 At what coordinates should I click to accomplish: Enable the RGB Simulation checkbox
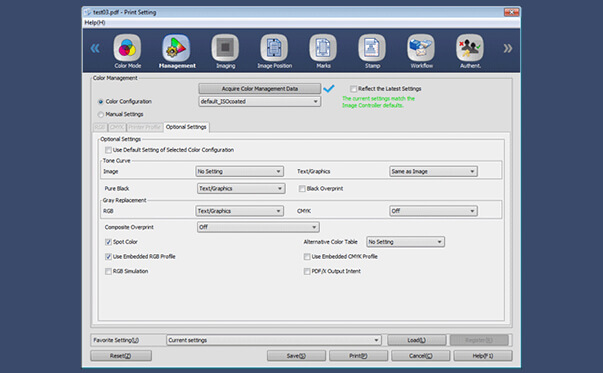pos(108,271)
